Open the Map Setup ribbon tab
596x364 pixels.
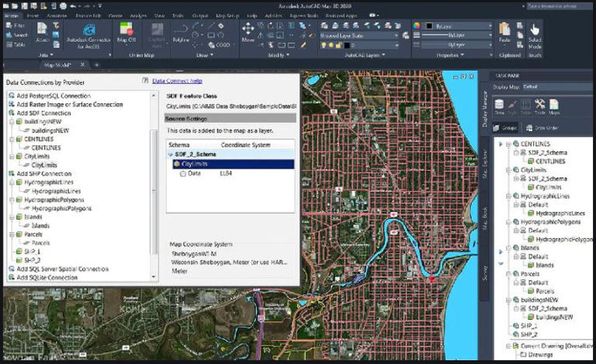point(227,16)
